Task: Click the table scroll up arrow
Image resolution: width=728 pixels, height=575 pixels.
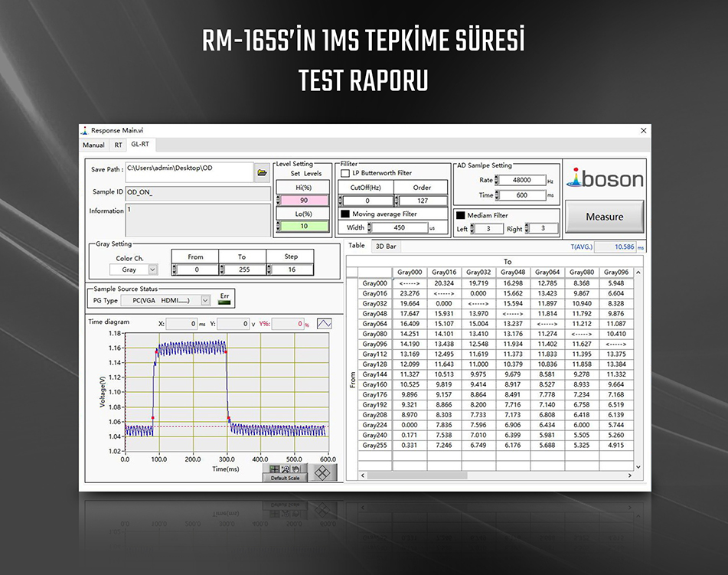Action: (638, 272)
